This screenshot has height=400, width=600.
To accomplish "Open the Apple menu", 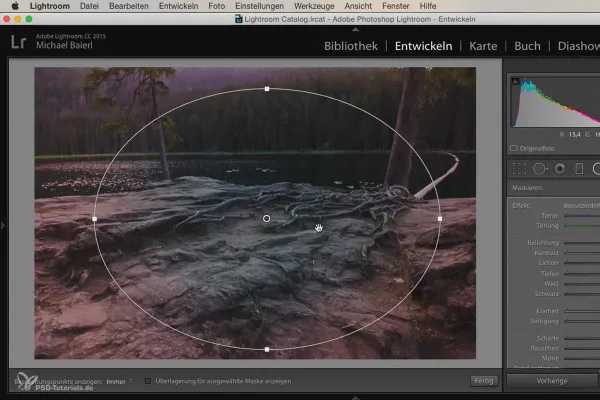I will pos(15,6).
